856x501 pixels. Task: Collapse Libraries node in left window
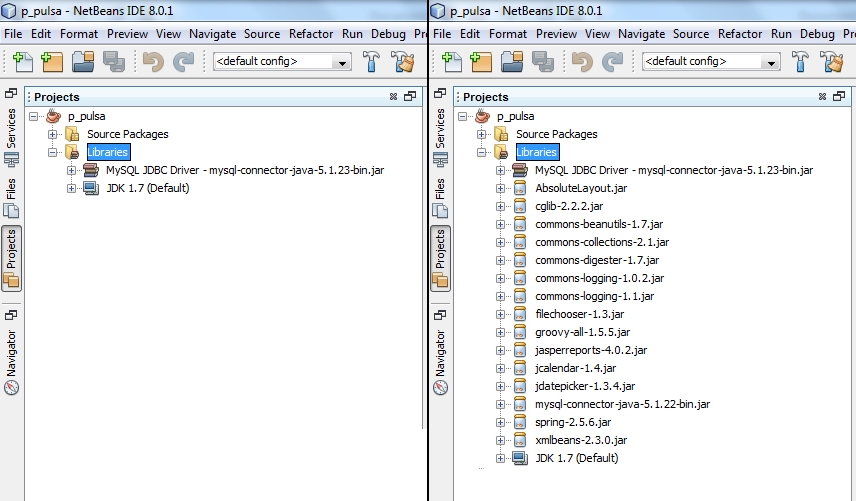tap(52, 152)
